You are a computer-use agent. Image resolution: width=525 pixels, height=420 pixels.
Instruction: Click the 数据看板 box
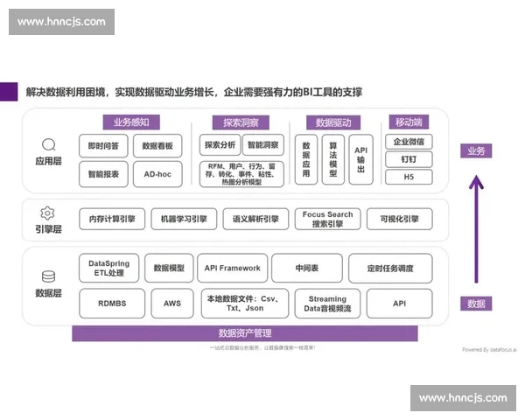157,146
